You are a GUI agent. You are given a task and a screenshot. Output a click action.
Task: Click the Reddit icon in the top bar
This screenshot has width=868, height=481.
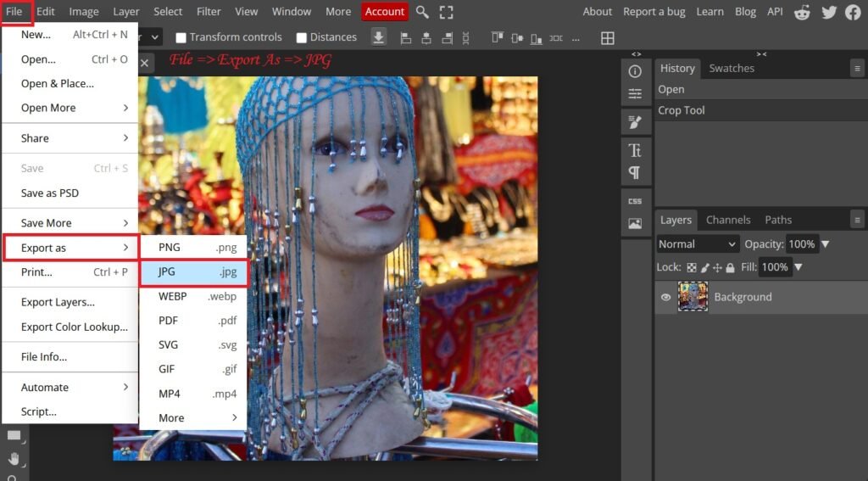(802, 12)
